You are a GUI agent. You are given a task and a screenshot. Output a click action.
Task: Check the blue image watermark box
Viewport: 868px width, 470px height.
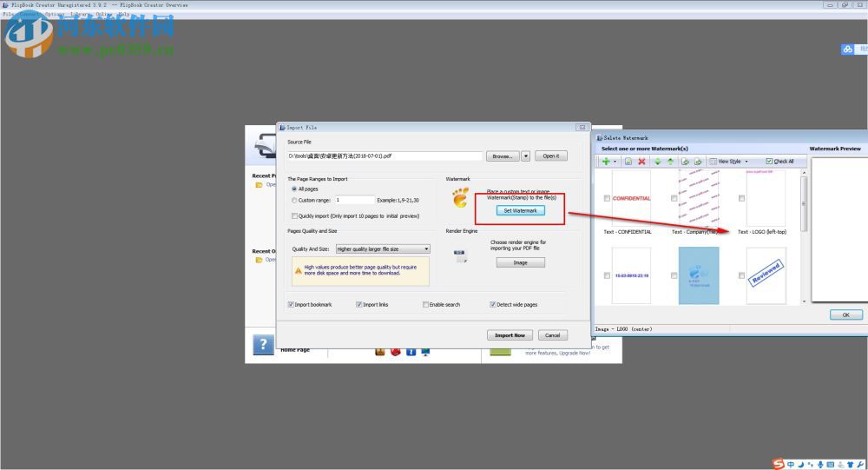pos(674,275)
